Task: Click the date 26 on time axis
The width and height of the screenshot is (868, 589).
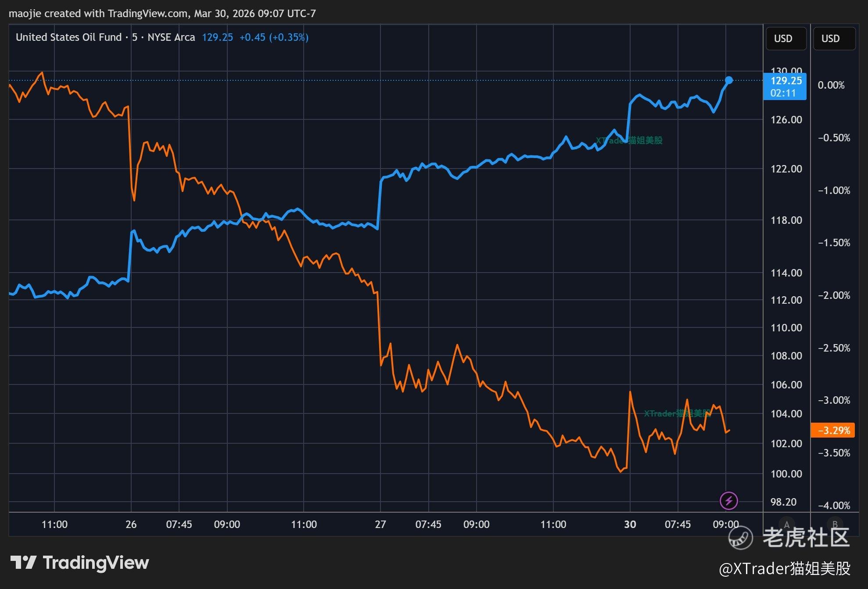Action: 131,524
